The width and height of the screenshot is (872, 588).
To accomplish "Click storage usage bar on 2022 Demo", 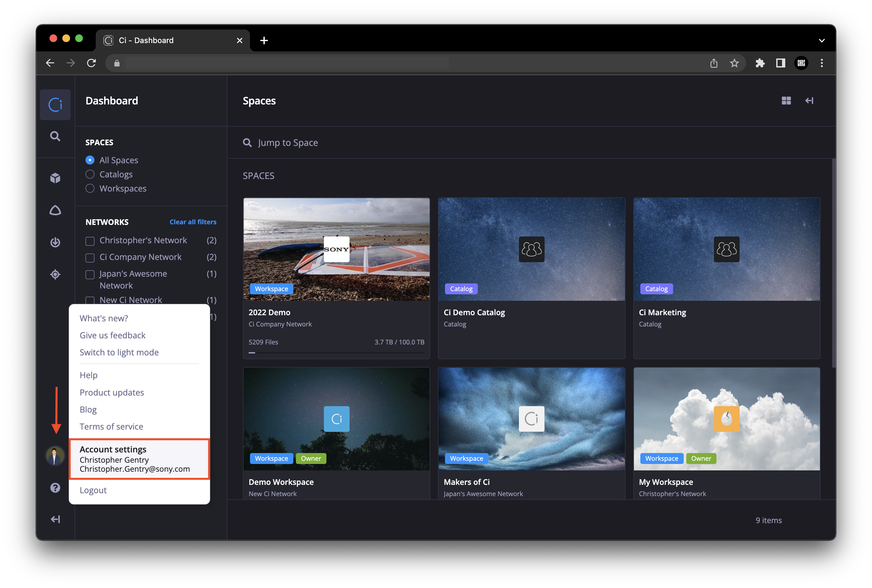I will click(336, 352).
